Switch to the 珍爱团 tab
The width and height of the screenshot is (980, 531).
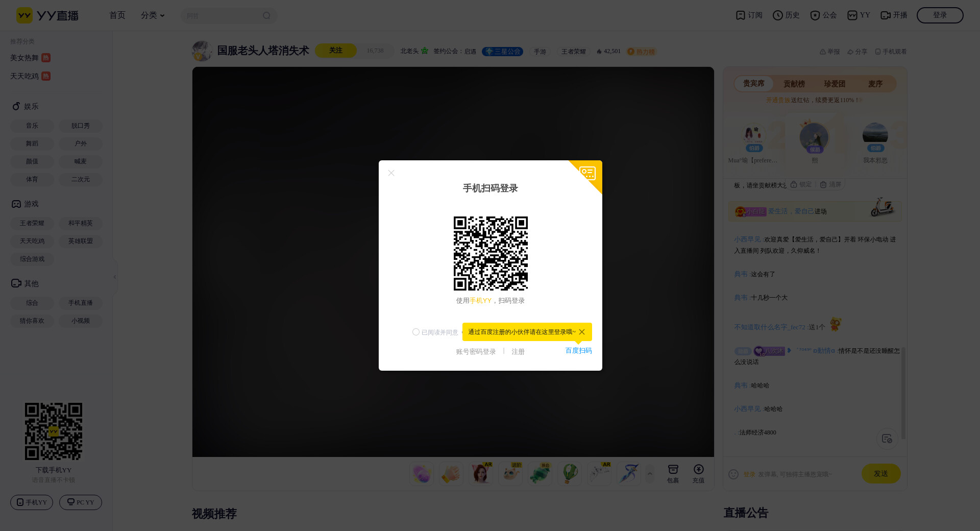pyautogui.click(x=835, y=84)
